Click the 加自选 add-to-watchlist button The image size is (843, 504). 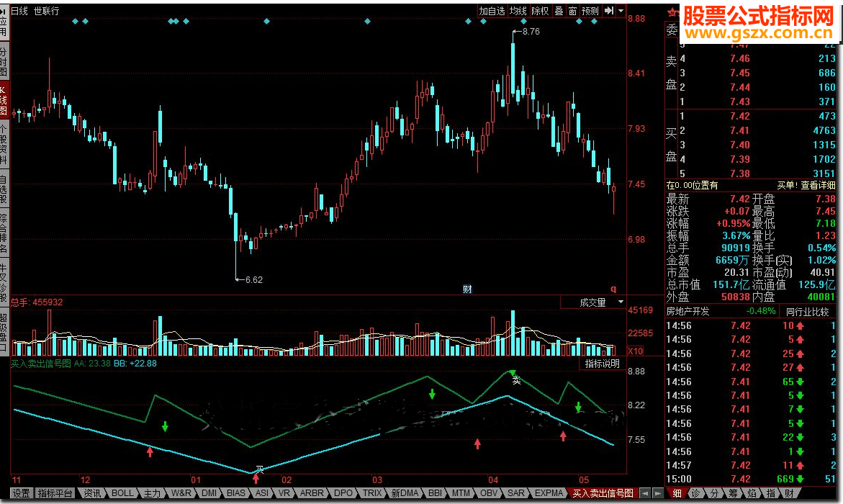[x=492, y=11]
